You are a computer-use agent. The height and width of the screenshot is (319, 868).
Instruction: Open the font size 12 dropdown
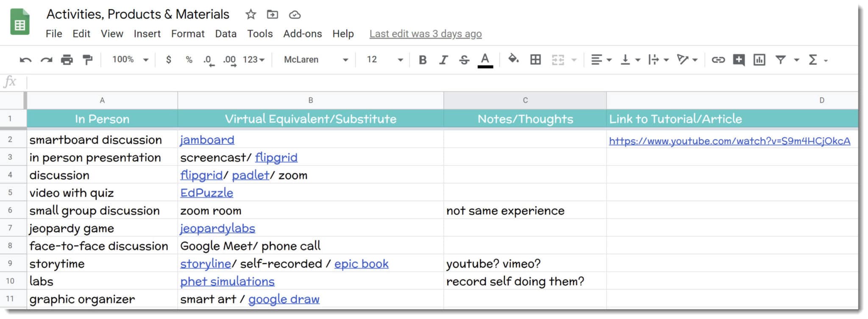coord(384,60)
